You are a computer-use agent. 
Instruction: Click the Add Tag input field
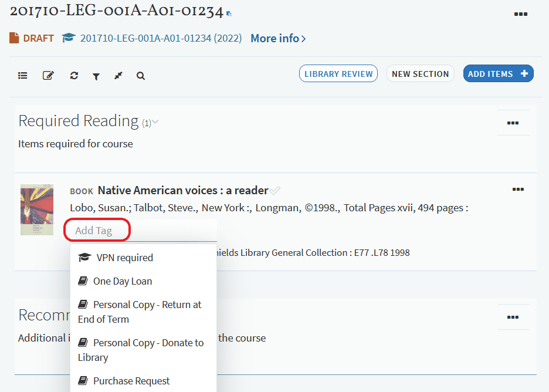pyautogui.click(x=97, y=231)
